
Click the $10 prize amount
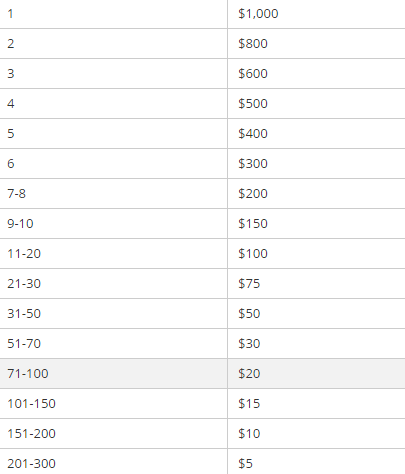click(249, 434)
